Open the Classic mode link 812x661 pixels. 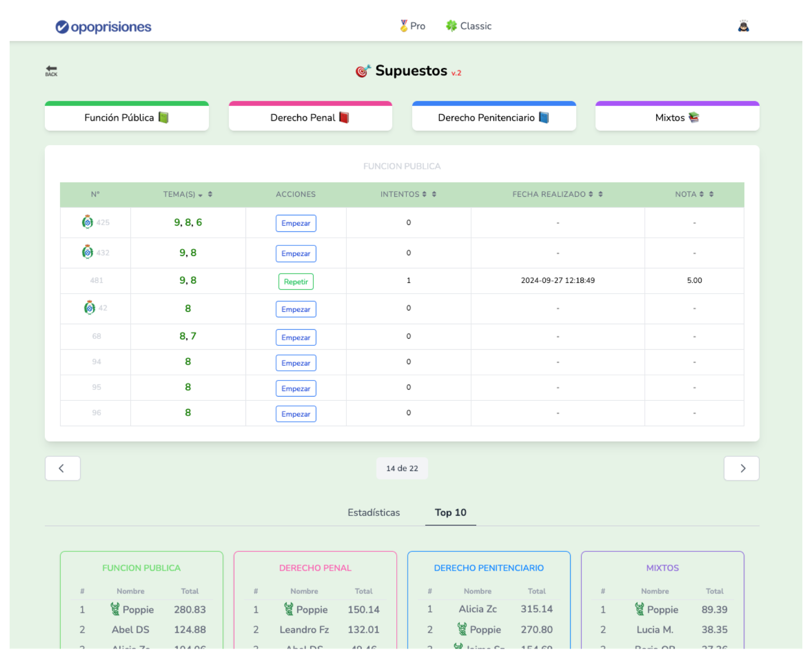(x=469, y=26)
